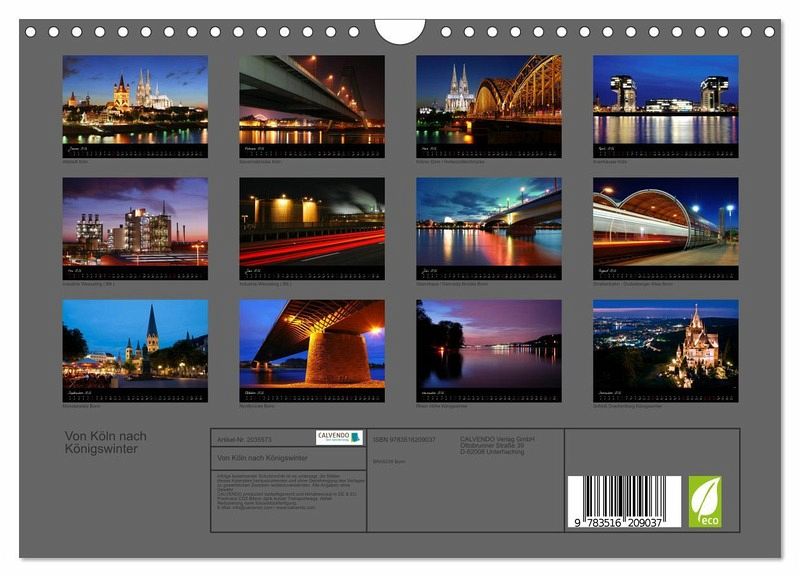
Task: Open the September Bonn church spire photo
Action: 135,345
